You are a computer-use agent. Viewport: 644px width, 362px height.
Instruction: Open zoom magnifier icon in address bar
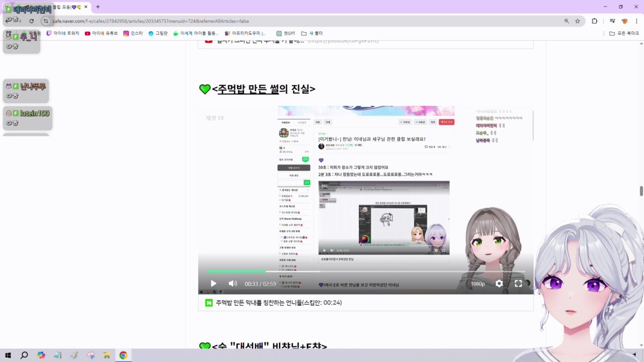[x=567, y=21]
